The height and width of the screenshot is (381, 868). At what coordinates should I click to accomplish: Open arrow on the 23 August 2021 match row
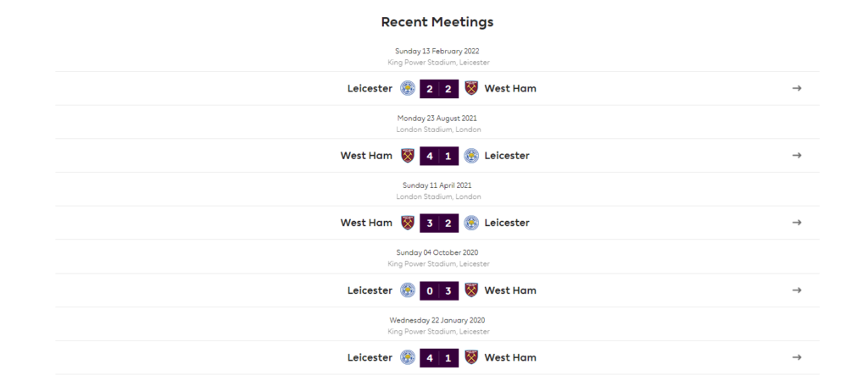coord(797,156)
